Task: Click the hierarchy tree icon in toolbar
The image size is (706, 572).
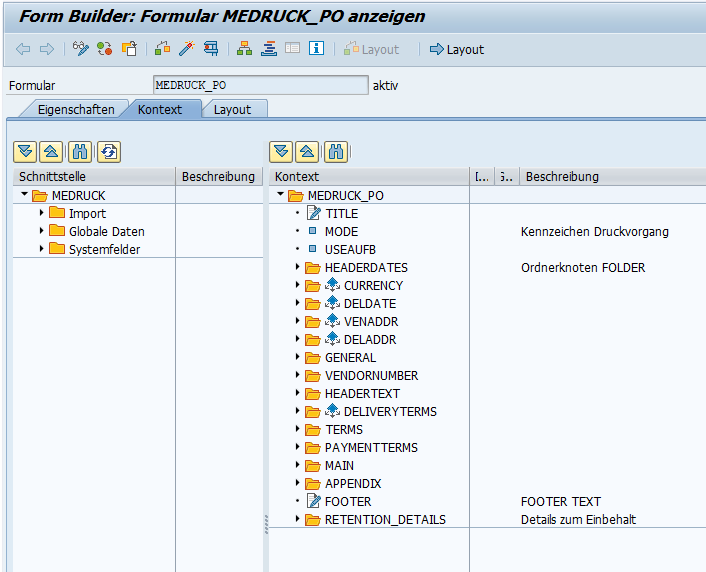Action: pyautogui.click(x=244, y=49)
